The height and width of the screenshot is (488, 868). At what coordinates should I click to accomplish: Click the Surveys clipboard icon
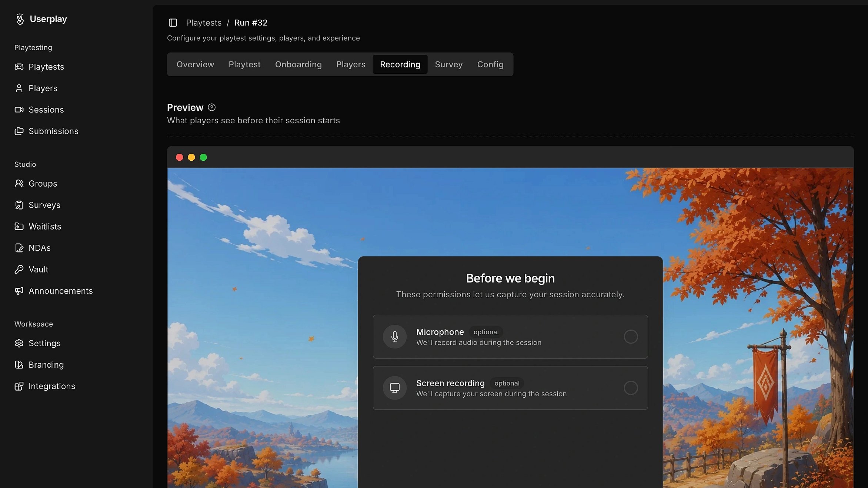[x=19, y=205]
